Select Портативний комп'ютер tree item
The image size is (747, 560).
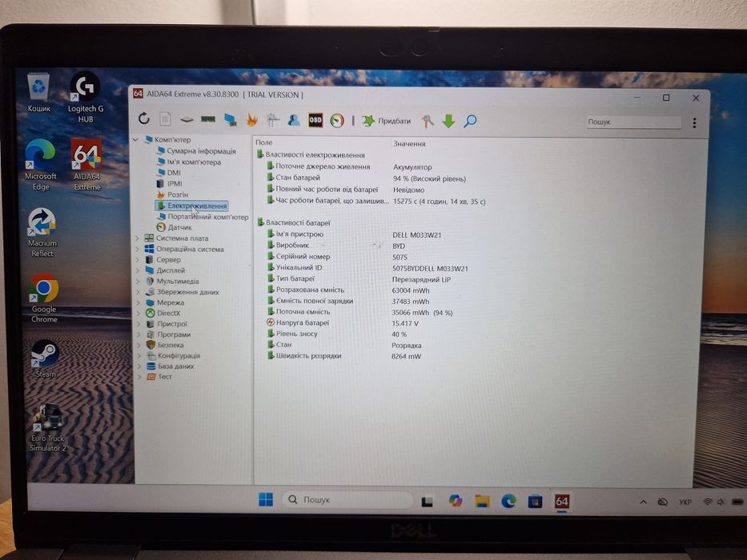point(203,217)
